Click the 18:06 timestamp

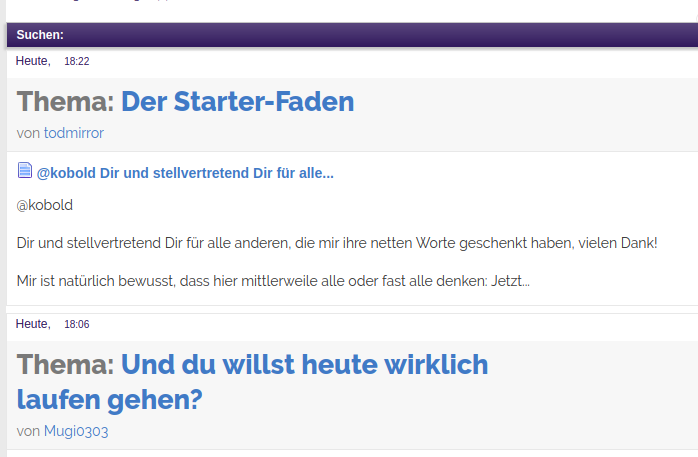pyautogui.click(x=77, y=324)
